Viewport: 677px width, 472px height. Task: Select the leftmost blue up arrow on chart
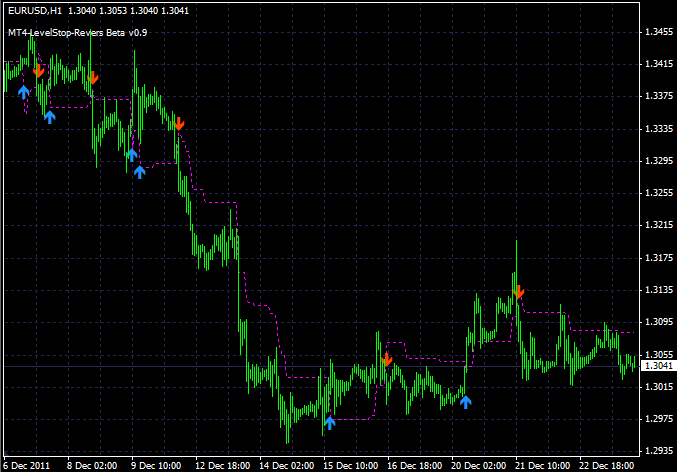(24, 92)
